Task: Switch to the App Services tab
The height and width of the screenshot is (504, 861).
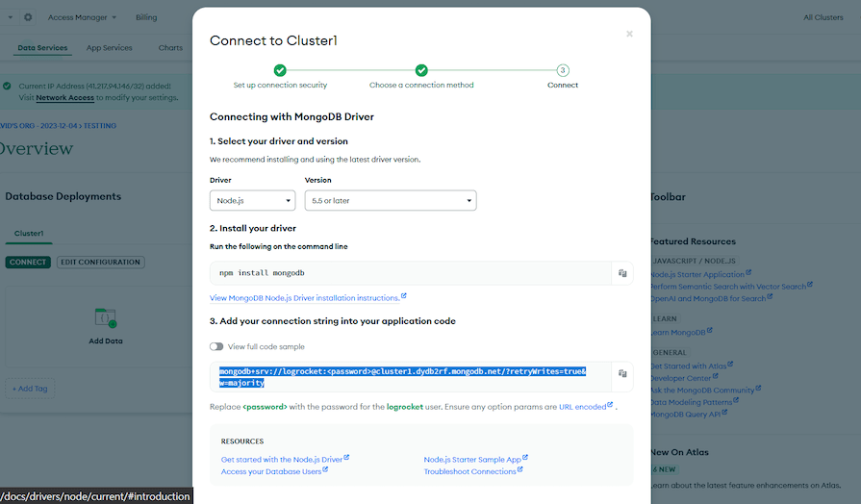Action: (x=110, y=48)
